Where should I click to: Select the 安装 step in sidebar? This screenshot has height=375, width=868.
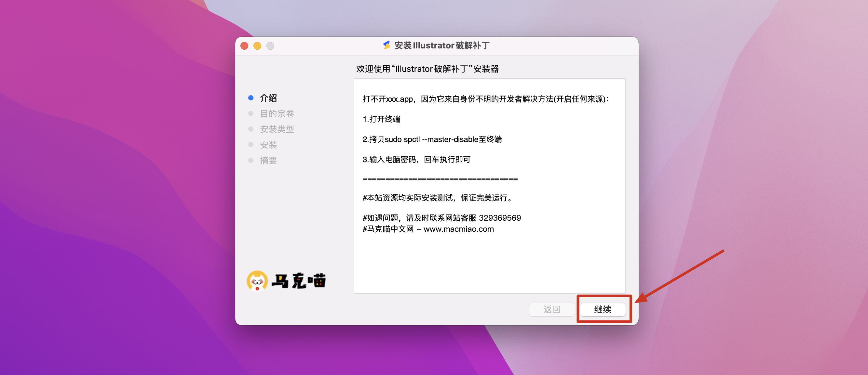point(268,145)
